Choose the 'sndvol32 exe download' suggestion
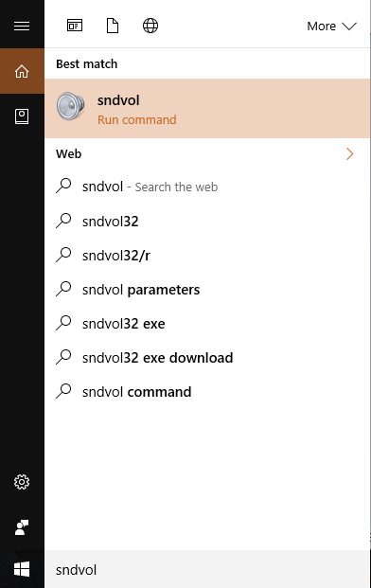This screenshot has width=371, height=588. tap(207, 357)
